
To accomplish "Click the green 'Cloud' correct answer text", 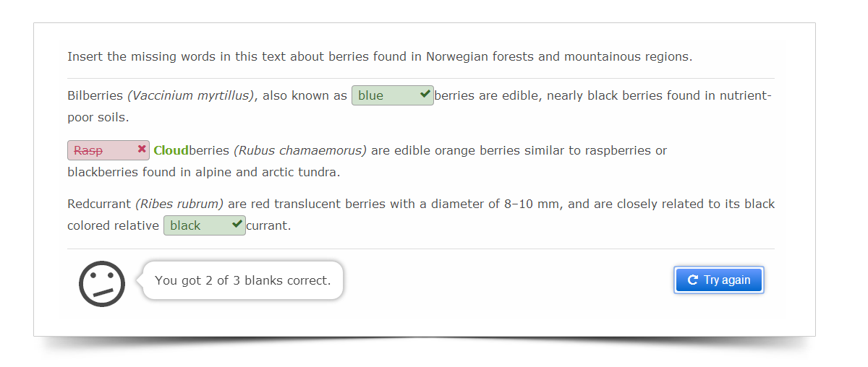I will 171,150.
